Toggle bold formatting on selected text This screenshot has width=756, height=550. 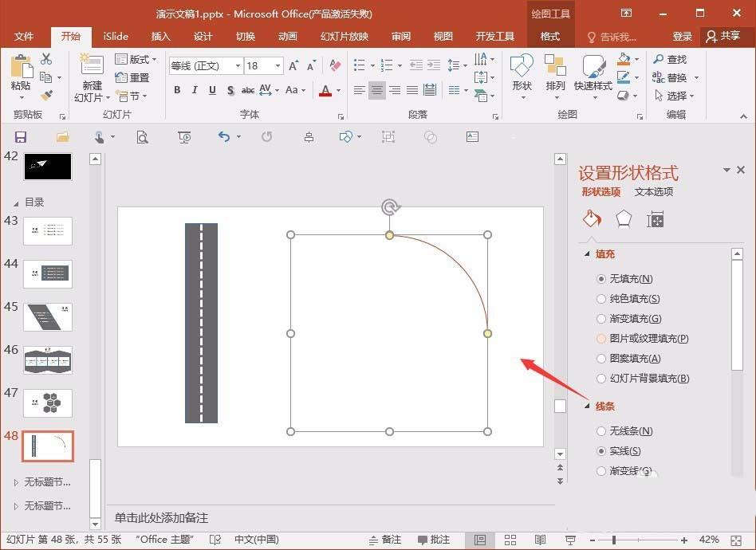click(x=177, y=90)
